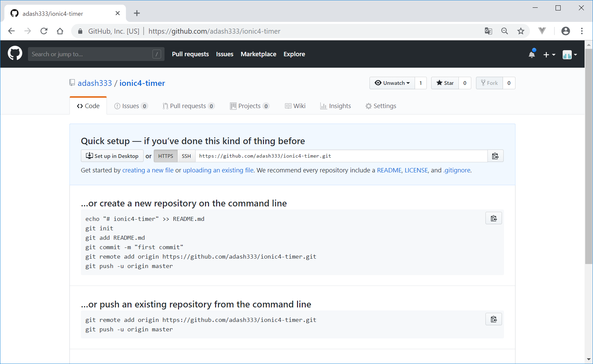Open Marketplace in top navigation

pos(258,54)
